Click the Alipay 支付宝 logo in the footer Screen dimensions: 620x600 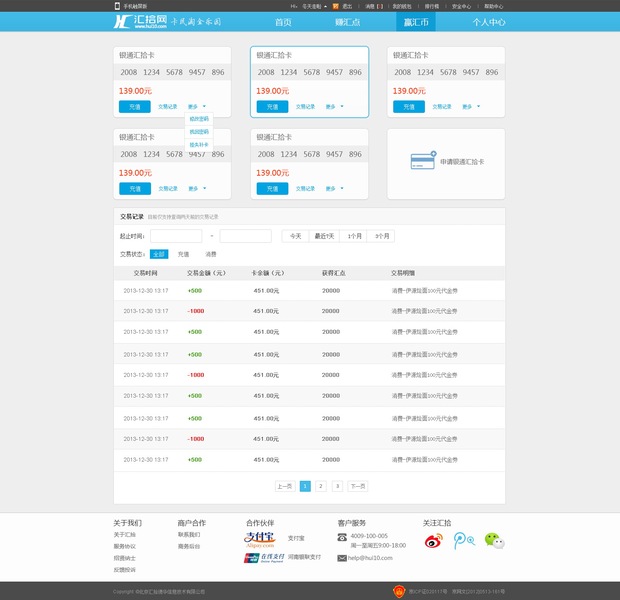tap(259, 539)
